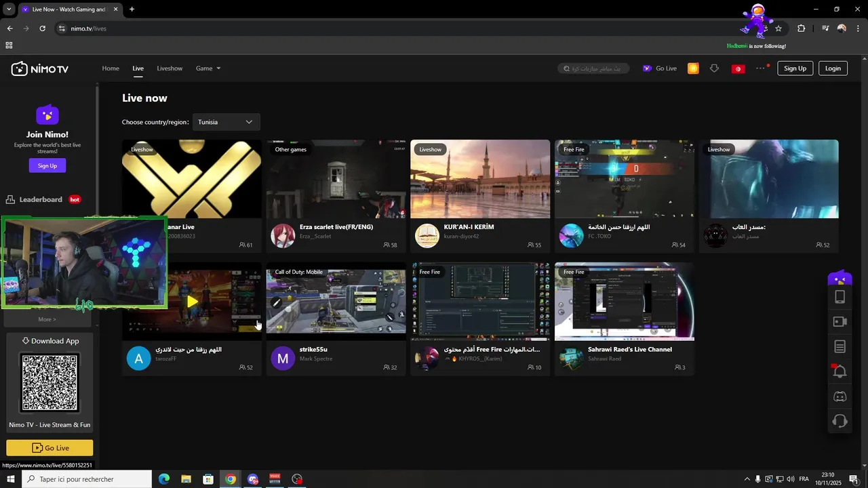This screenshot has width=868, height=488.
Task: Open a new Chrome tab
Action: point(132,9)
